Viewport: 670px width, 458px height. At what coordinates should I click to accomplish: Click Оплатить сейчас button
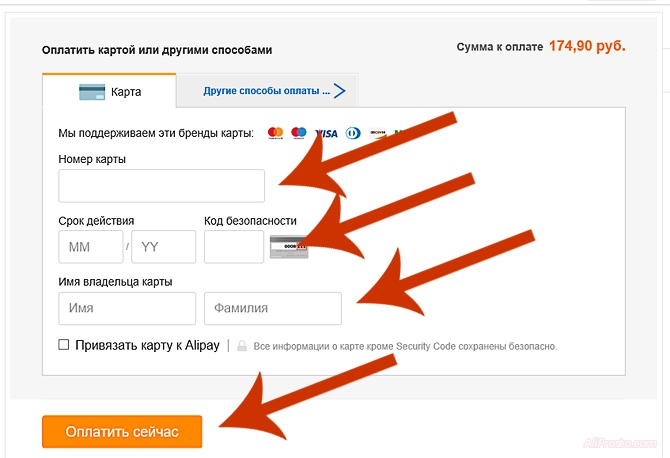[x=122, y=432]
